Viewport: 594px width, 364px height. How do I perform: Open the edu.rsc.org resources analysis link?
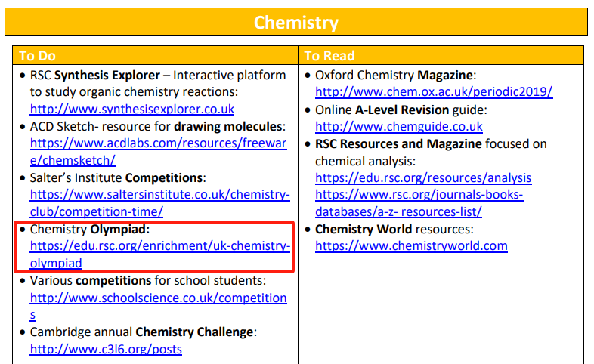click(423, 177)
